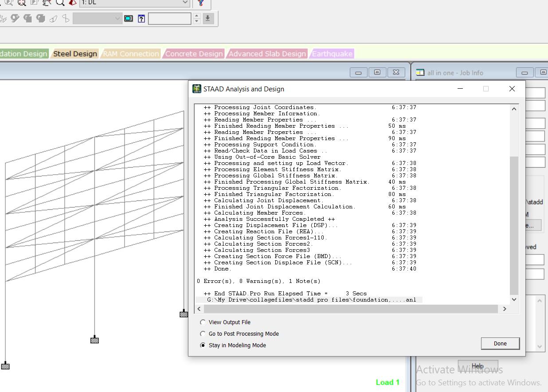Click the 'Analysis Successfully Completed' log line
Screen dimensions: 548x392
tap(269, 219)
